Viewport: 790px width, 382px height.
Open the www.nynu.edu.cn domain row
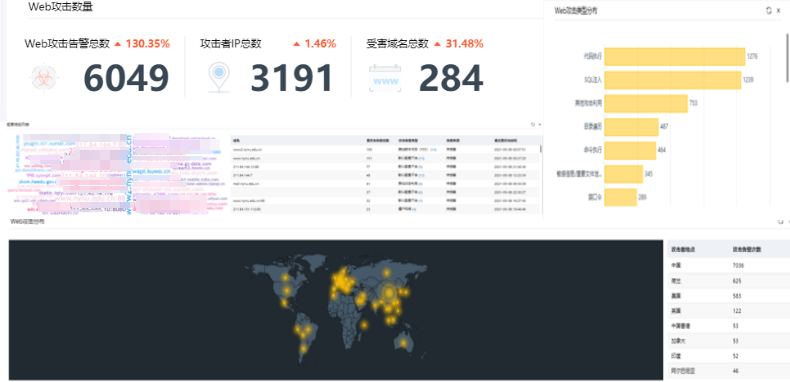point(386,158)
